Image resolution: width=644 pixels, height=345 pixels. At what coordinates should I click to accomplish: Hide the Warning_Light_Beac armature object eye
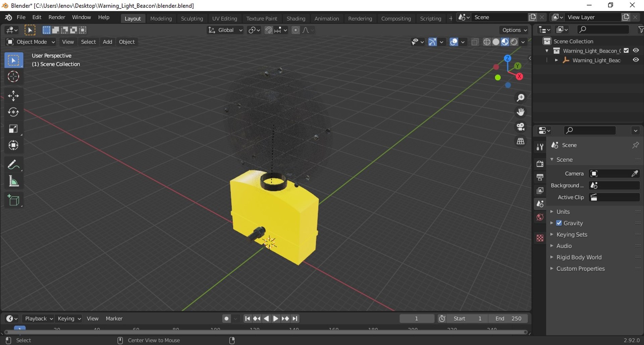point(636,60)
